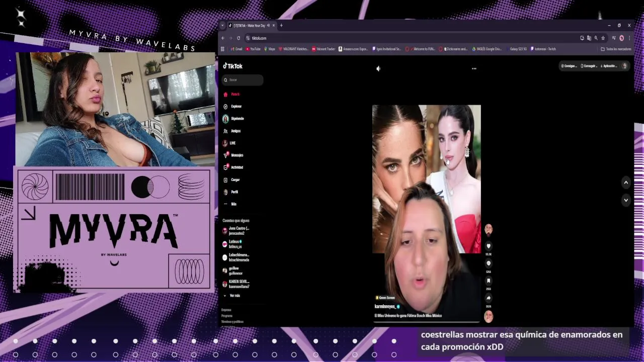This screenshot has height=362, width=644.
Task: Click the TikTok Buscar search field
Action: pyautogui.click(x=243, y=80)
